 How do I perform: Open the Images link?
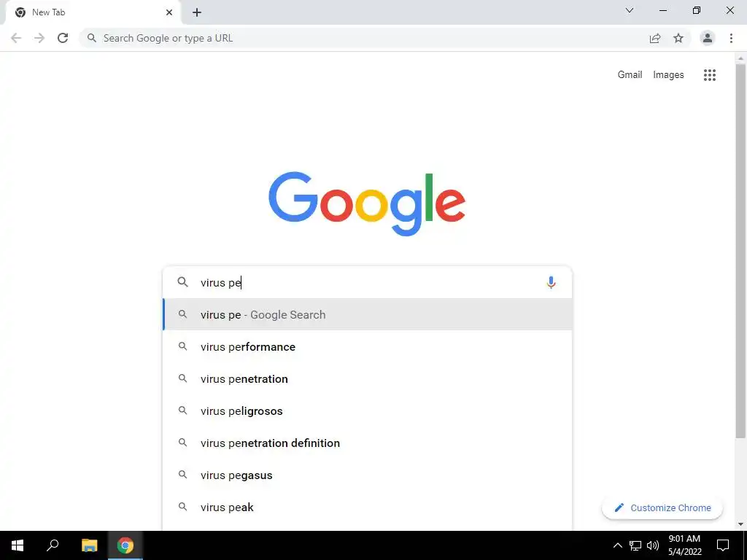click(668, 75)
